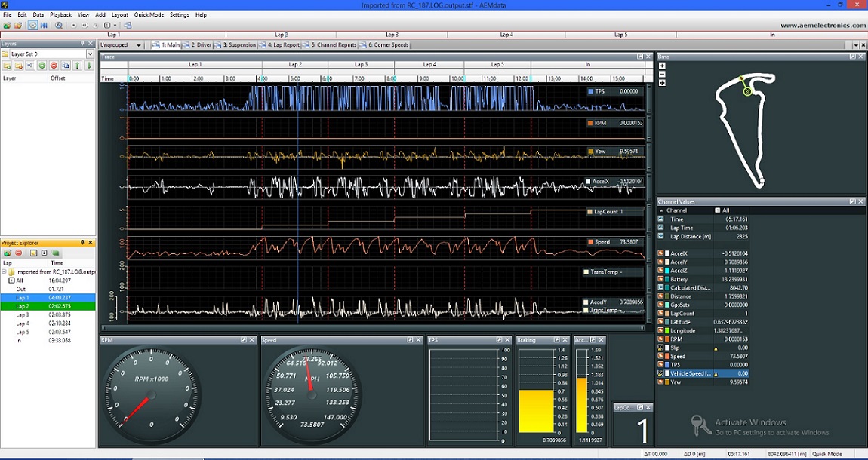
Task: Click the layout icon at main toolbar end
Action: point(128,26)
